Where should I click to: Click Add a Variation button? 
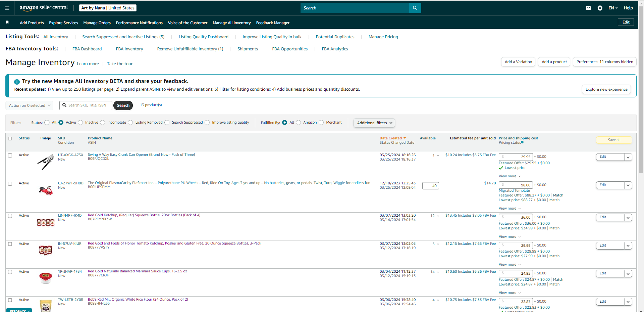[x=518, y=62]
